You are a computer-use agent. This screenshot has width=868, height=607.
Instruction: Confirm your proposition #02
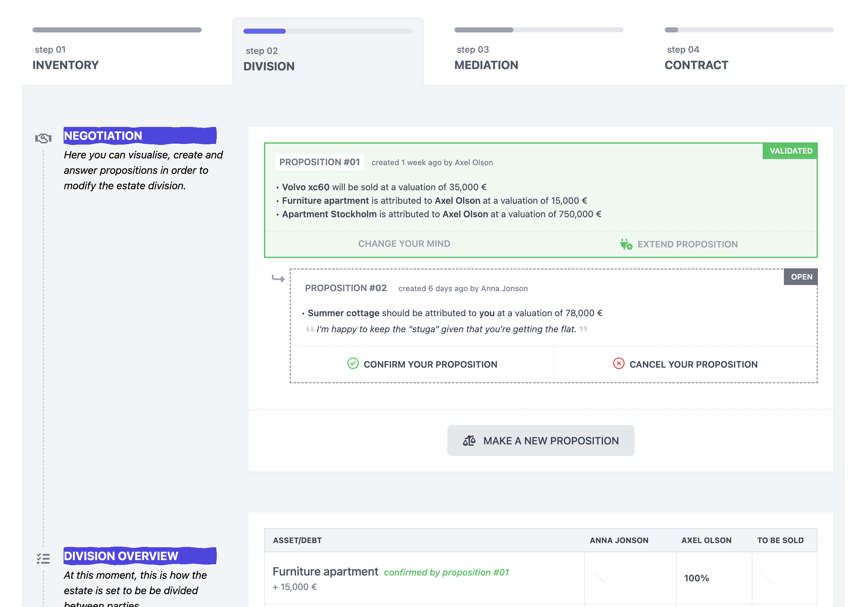(422, 364)
